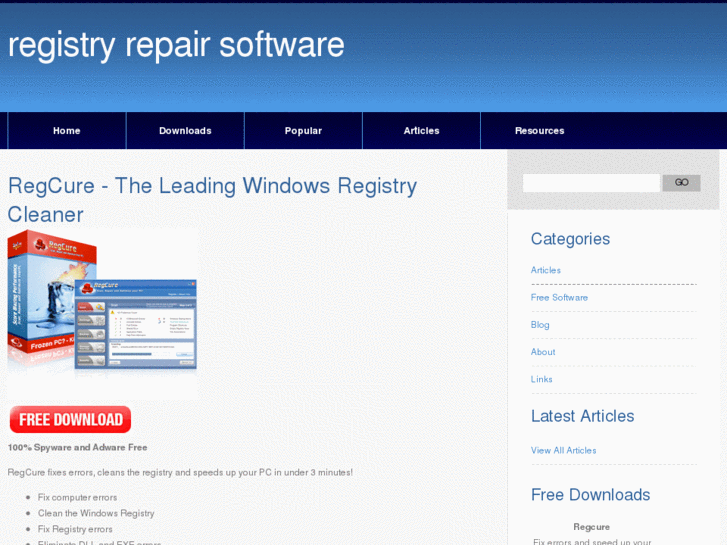The height and width of the screenshot is (545, 727).
Task: Click the Latest Articles sidebar heading
Action: [582, 416]
